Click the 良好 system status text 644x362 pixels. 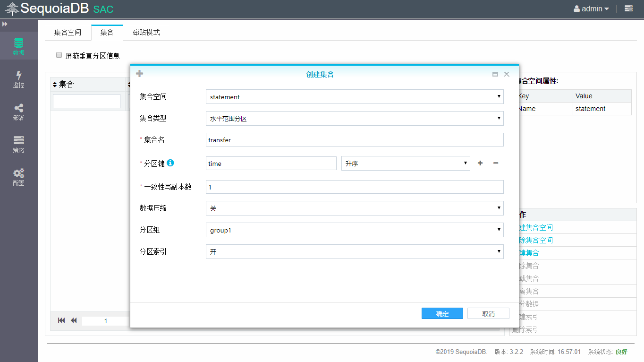coord(621,352)
